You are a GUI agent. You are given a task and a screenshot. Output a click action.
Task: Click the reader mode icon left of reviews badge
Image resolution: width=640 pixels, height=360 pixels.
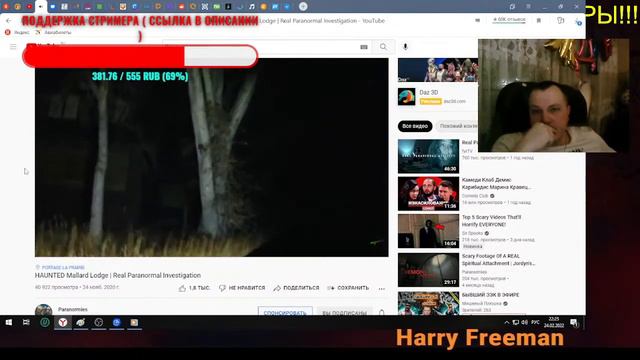(477, 20)
